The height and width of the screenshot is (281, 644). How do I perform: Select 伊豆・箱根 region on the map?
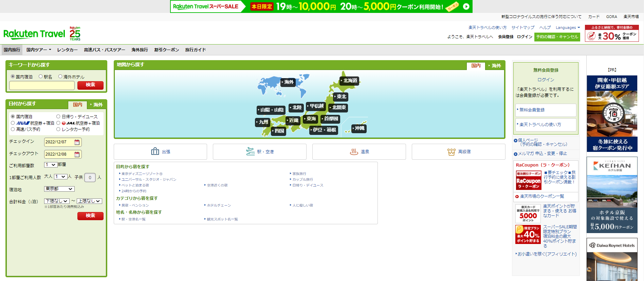pyautogui.click(x=324, y=130)
